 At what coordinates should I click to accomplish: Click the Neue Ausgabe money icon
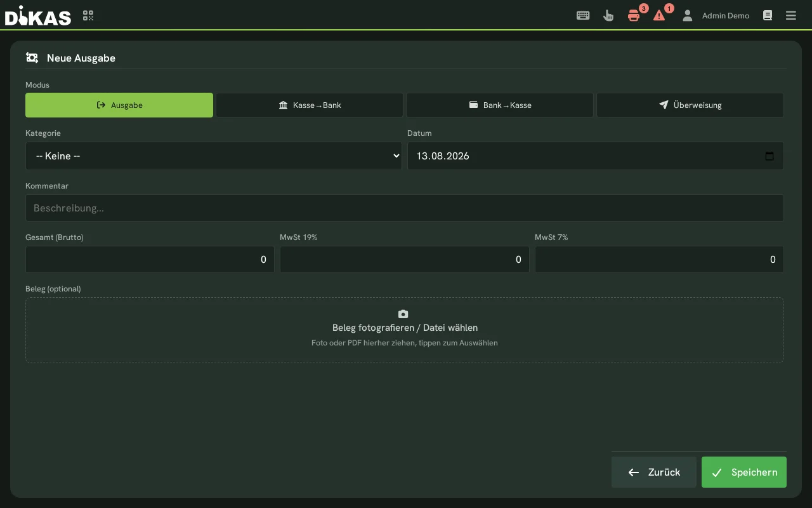tap(32, 58)
